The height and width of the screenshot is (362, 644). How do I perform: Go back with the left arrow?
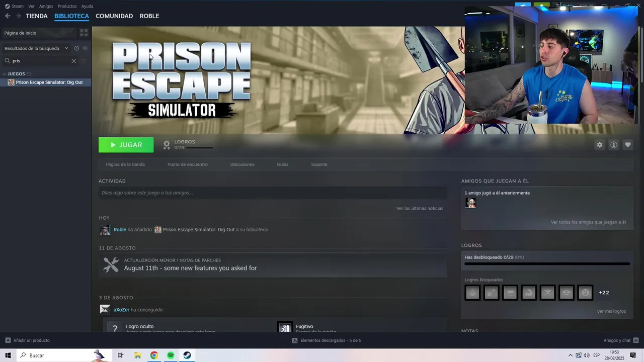(8, 16)
